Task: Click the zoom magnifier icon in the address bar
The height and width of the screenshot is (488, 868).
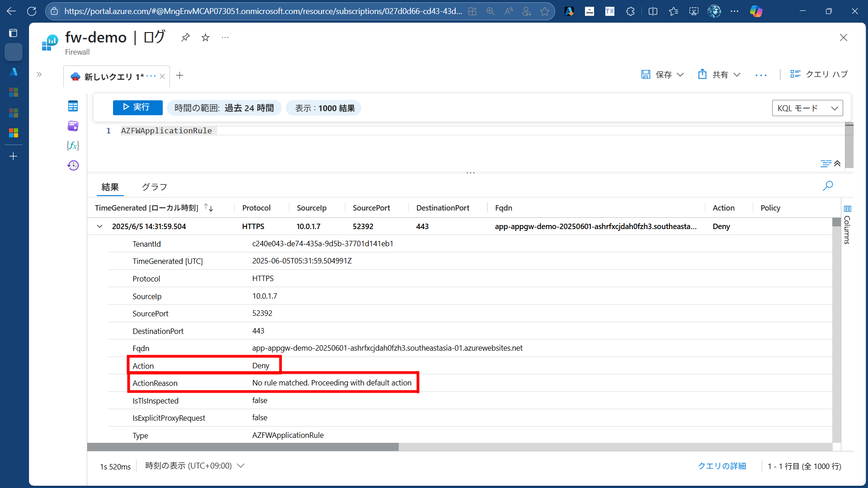Action: [x=491, y=11]
